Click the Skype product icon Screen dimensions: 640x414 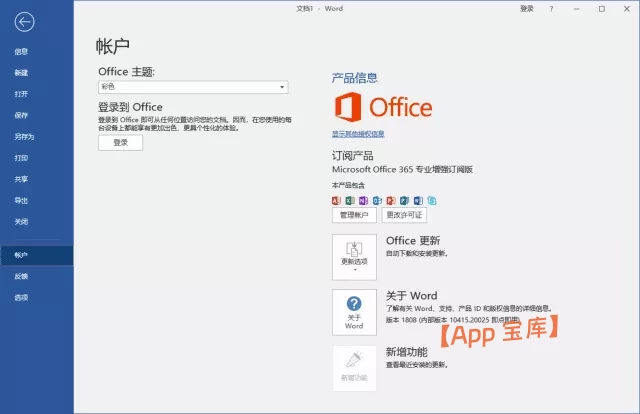click(x=432, y=200)
